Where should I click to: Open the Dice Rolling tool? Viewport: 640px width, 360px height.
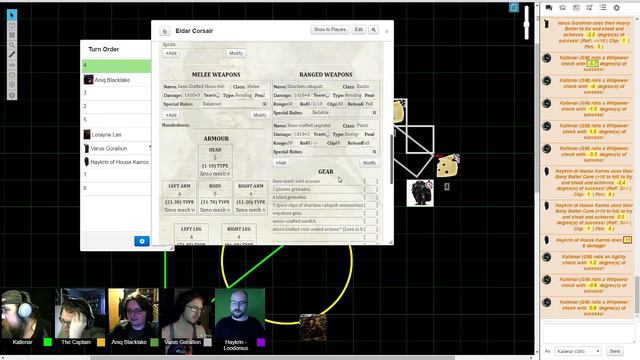click(12, 84)
